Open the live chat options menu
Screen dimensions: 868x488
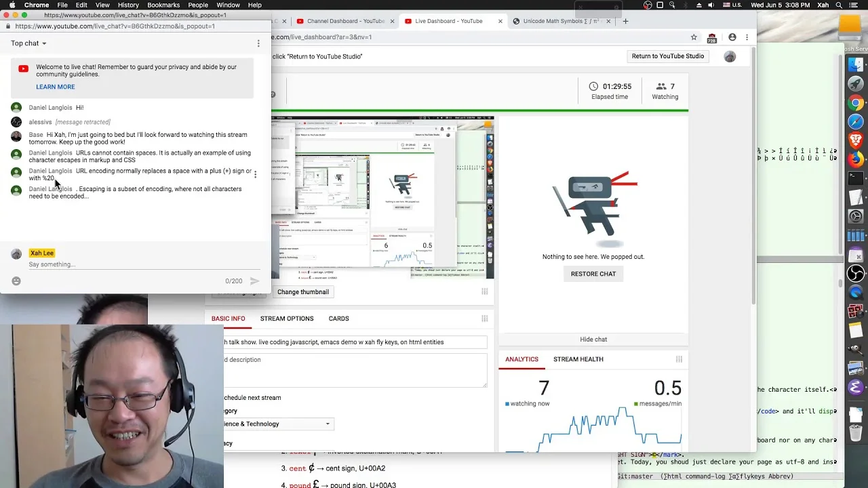258,43
